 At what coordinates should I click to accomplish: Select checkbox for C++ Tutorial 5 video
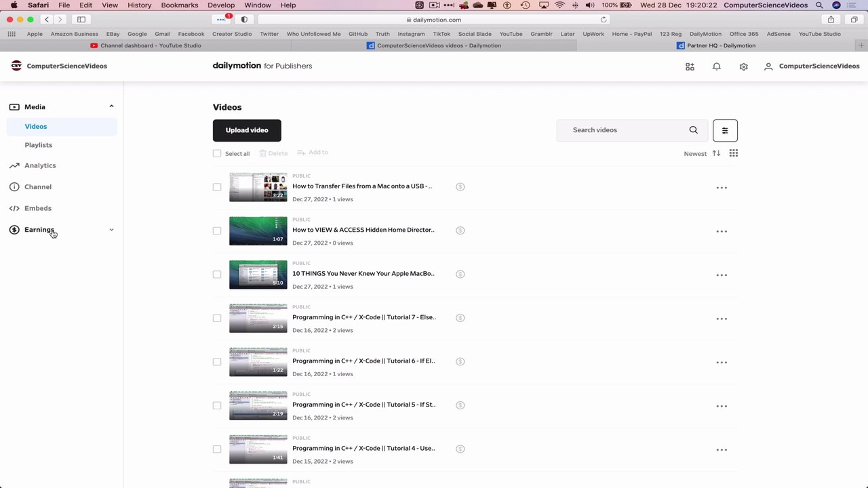point(217,405)
